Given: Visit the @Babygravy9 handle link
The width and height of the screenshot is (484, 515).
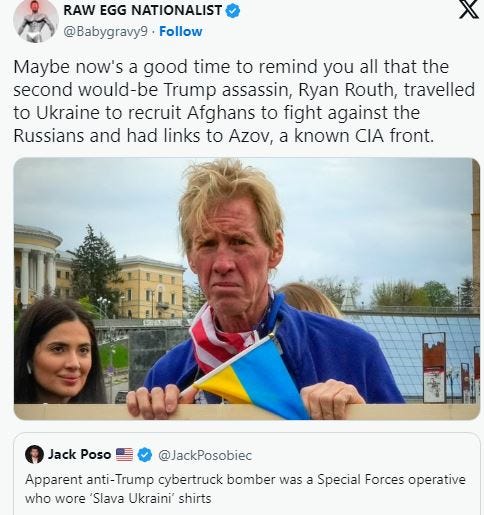Looking at the screenshot, I should [x=105, y=31].
